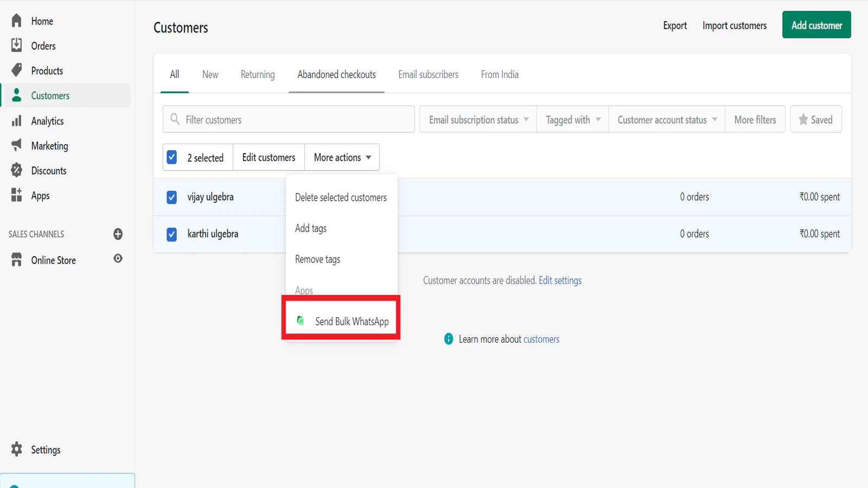This screenshot has height=488, width=868.
Task: Toggle the 2 selected master checkbox
Action: 171,157
